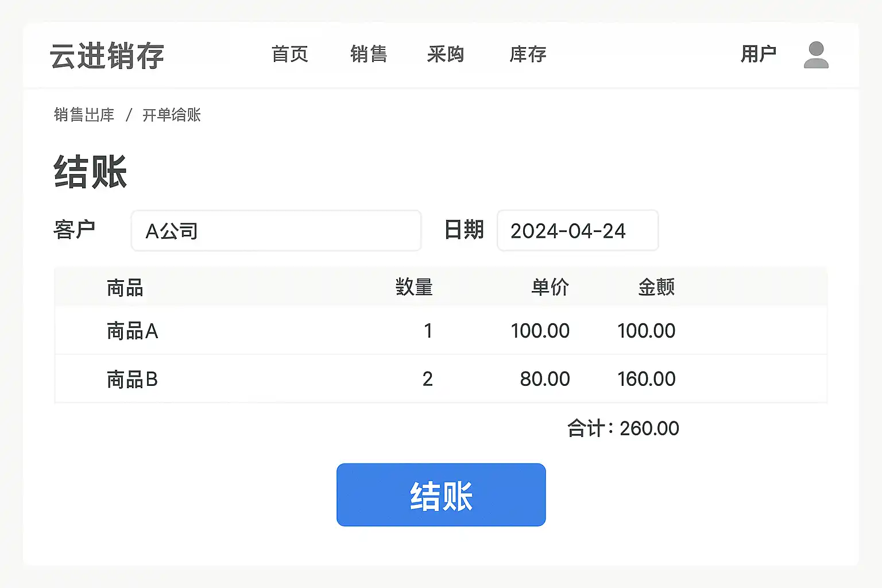Click the 商品 column header

pos(125,287)
